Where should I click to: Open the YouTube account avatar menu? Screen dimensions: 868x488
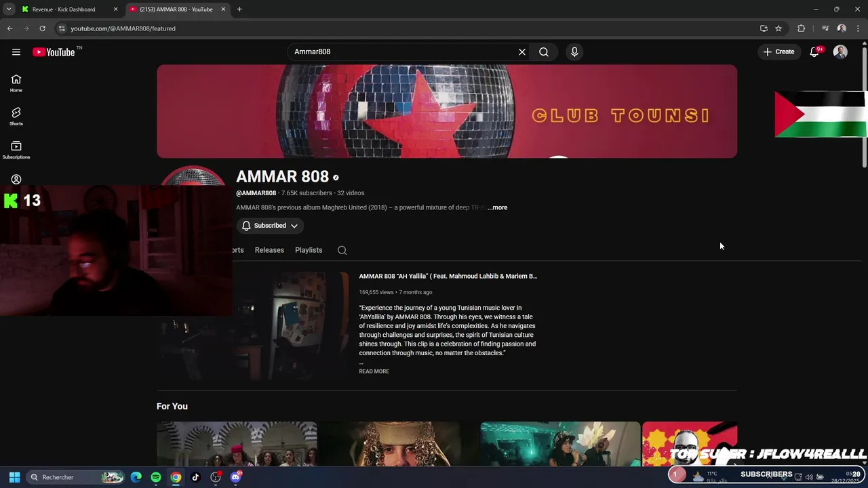(x=840, y=52)
